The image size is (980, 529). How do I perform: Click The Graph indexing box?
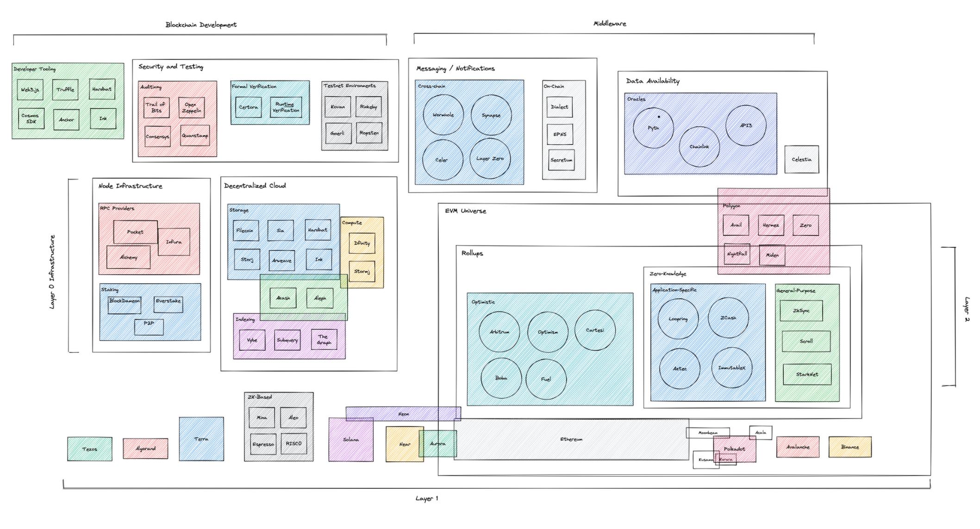[x=324, y=340]
